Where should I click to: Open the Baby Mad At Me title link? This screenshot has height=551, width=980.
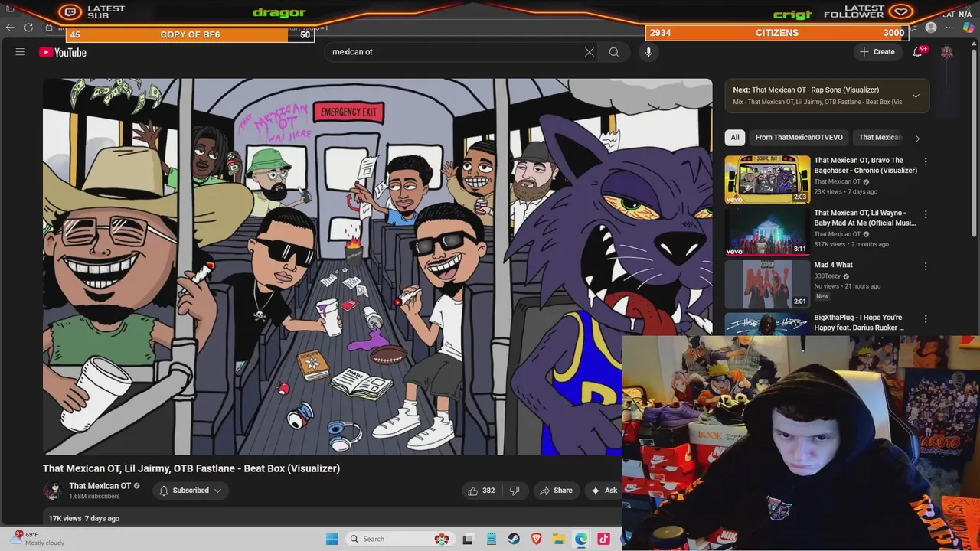point(865,218)
